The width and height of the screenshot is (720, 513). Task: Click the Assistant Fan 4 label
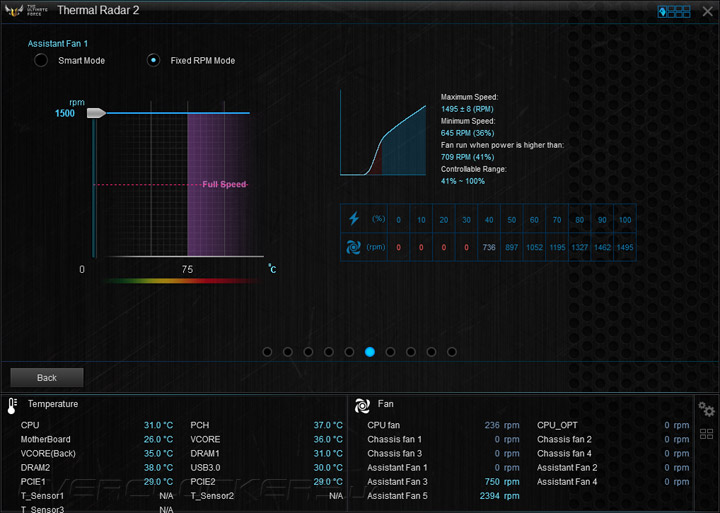pyautogui.click(x=567, y=482)
